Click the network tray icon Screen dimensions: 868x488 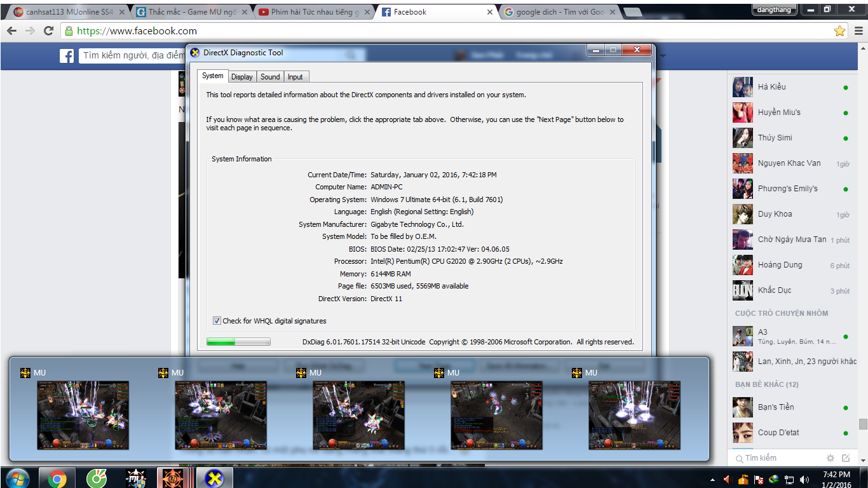click(x=789, y=480)
